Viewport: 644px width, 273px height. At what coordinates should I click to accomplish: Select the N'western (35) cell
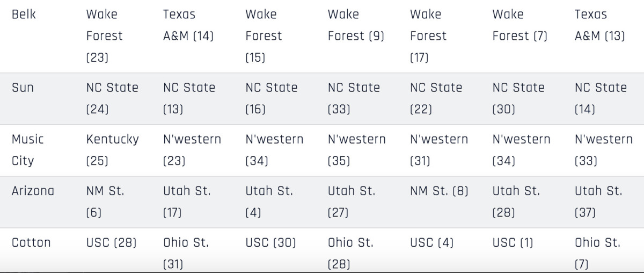point(356,150)
